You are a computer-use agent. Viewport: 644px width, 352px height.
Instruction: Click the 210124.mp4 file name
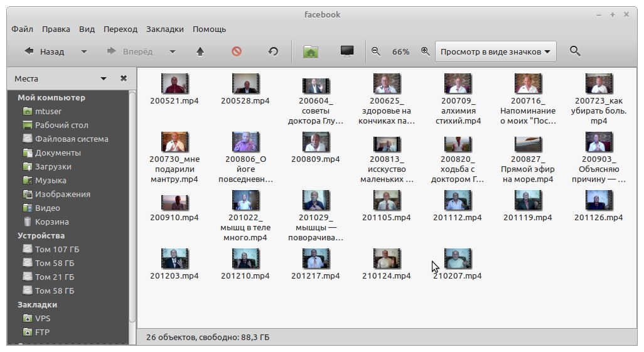coord(387,275)
